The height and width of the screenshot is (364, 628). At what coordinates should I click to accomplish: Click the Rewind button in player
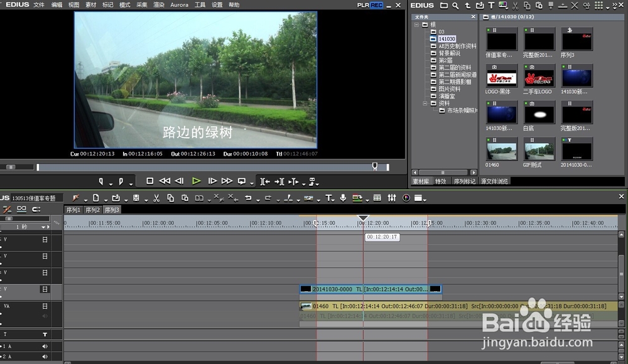click(x=164, y=181)
